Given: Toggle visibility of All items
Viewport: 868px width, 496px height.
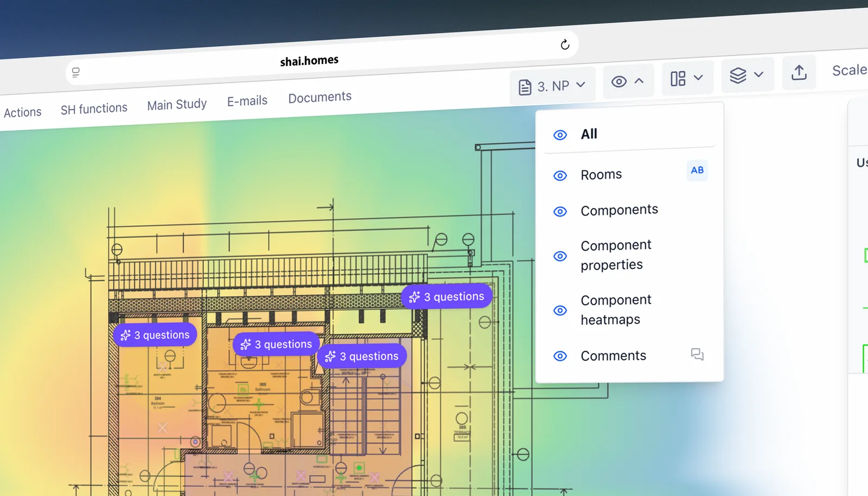Looking at the screenshot, I should click(x=560, y=135).
